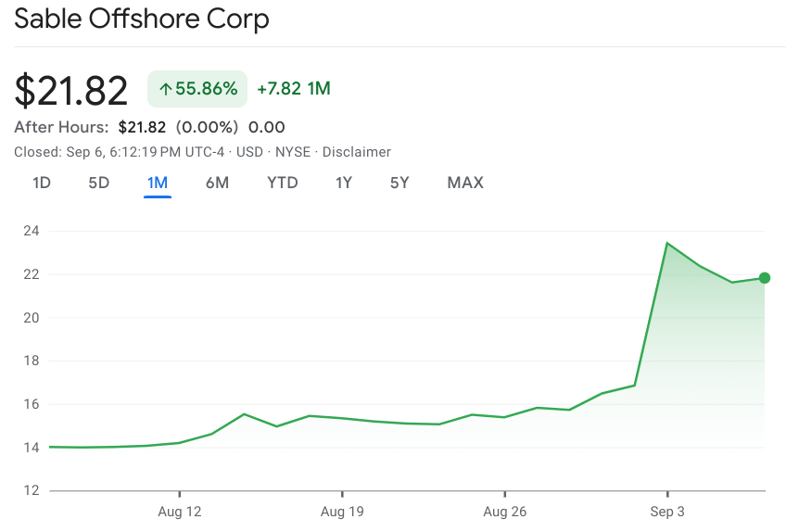
Task: Choose the 1M range tab
Action: click(x=158, y=183)
